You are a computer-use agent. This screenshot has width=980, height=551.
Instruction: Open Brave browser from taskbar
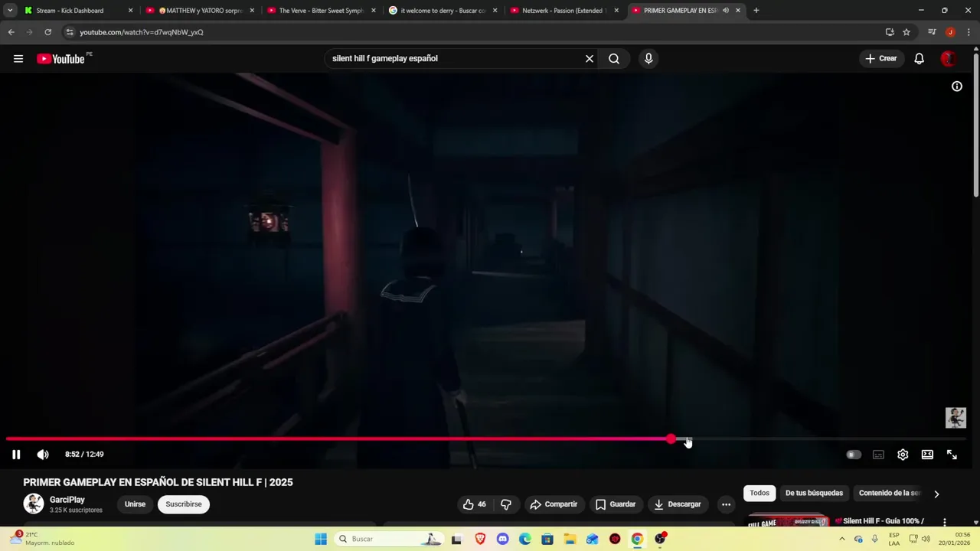480,539
